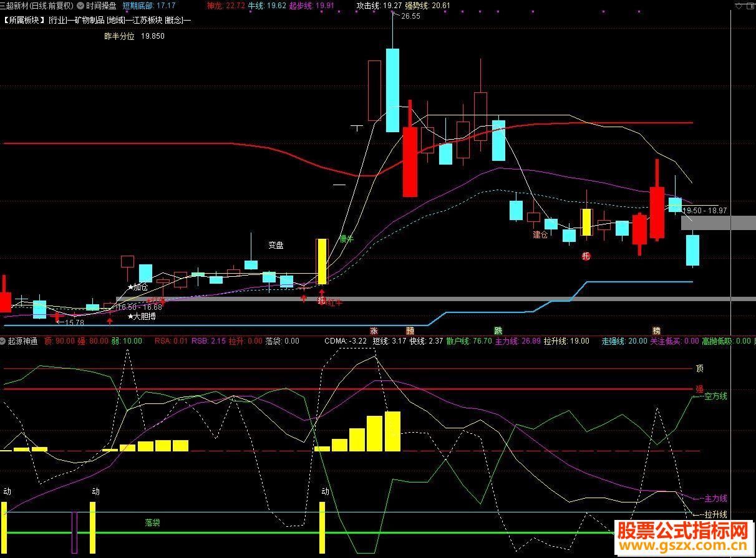Select the green 跌 signal marker

[x=498, y=330]
